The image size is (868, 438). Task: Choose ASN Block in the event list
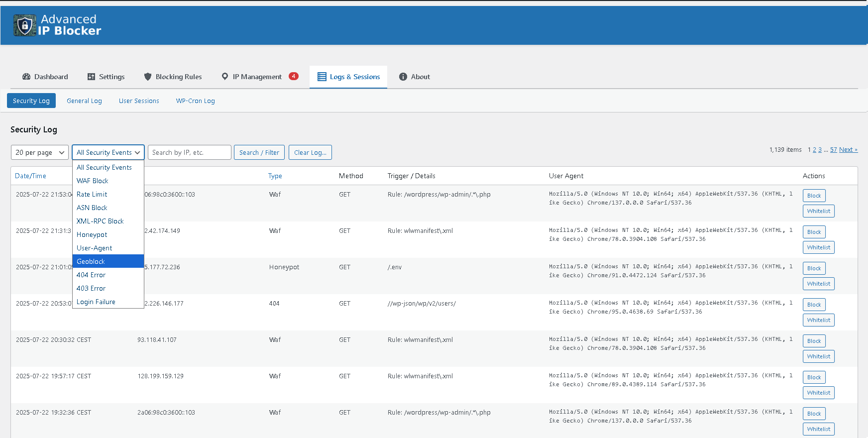pyautogui.click(x=108, y=208)
